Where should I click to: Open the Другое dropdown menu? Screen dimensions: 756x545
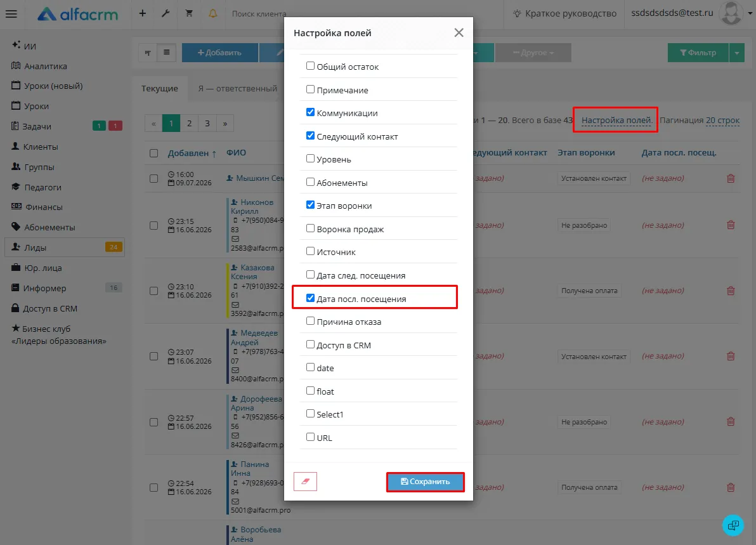(x=533, y=53)
